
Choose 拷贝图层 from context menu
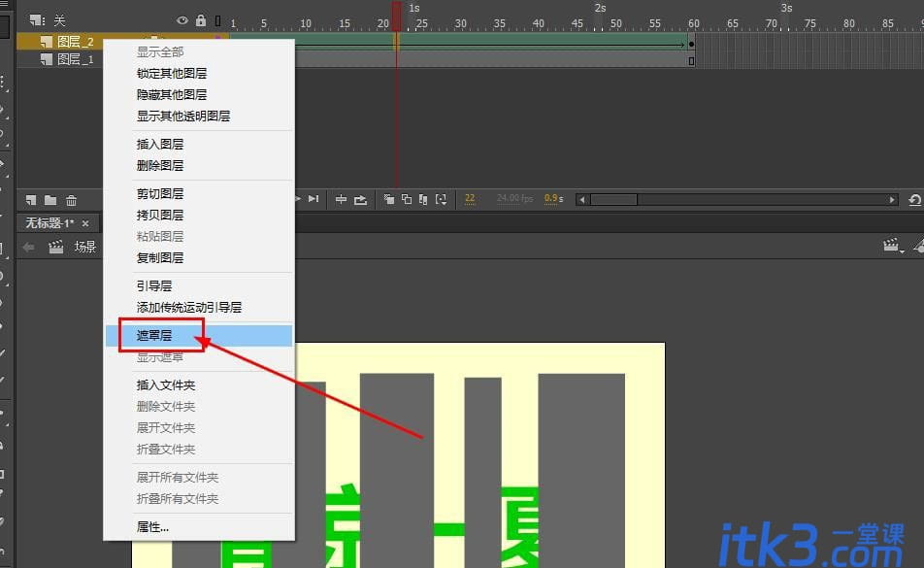click(199, 215)
